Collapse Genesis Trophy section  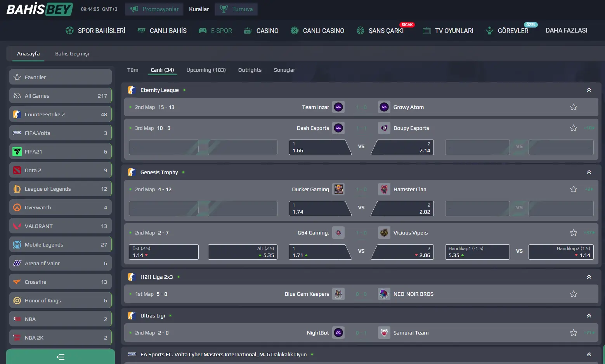(x=589, y=172)
